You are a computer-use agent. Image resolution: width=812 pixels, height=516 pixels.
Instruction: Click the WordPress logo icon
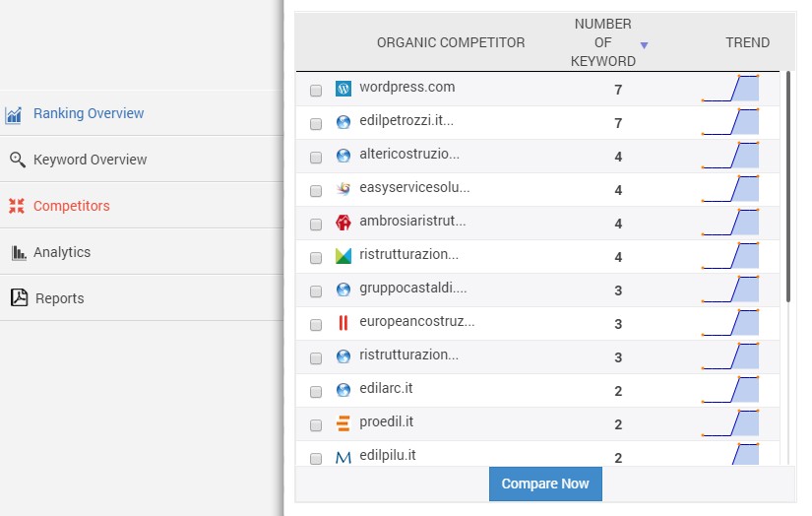(344, 89)
